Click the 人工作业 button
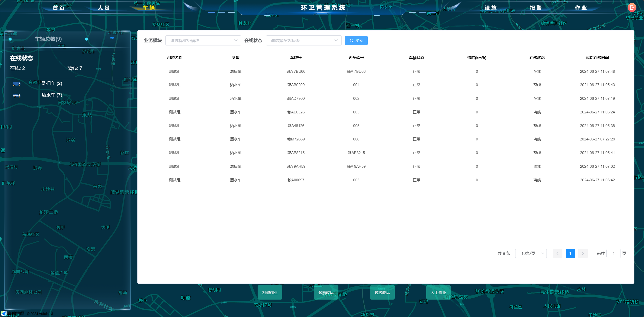 pyautogui.click(x=438, y=292)
